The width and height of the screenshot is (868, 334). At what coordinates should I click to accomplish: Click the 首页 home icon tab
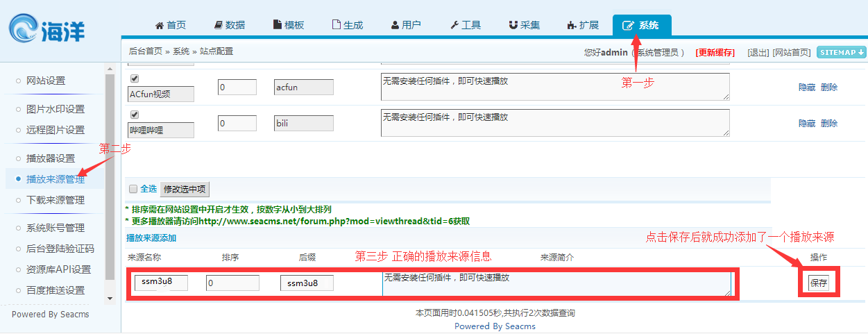click(x=170, y=25)
